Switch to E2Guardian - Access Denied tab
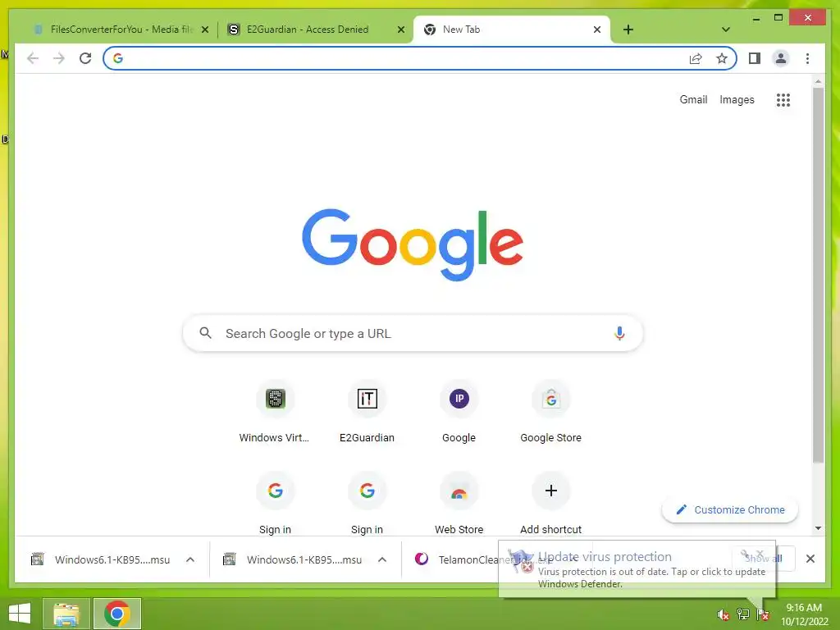Screen dimensions: 840x630 [307, 30]
